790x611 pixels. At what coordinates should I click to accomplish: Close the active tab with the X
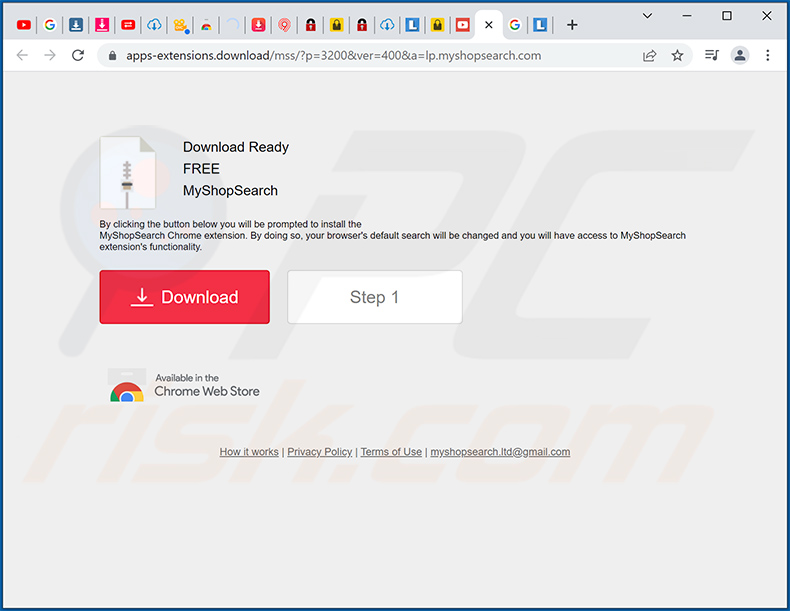[488, 25]
